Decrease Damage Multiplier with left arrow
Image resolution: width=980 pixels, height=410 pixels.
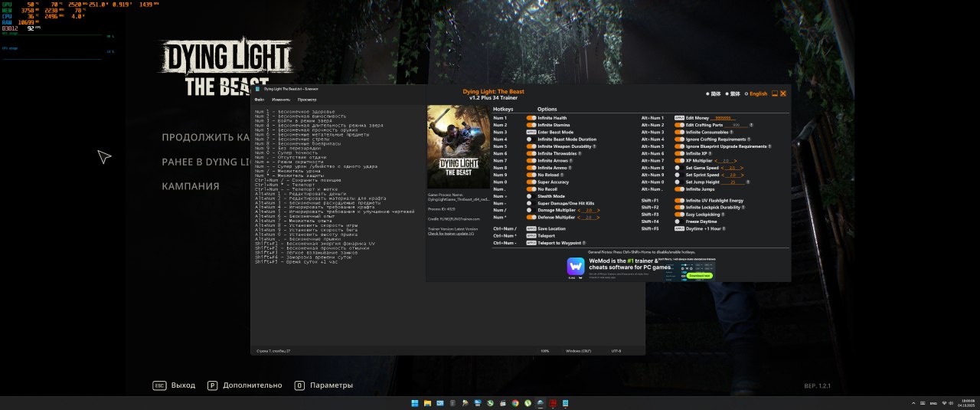click(579, 210)
